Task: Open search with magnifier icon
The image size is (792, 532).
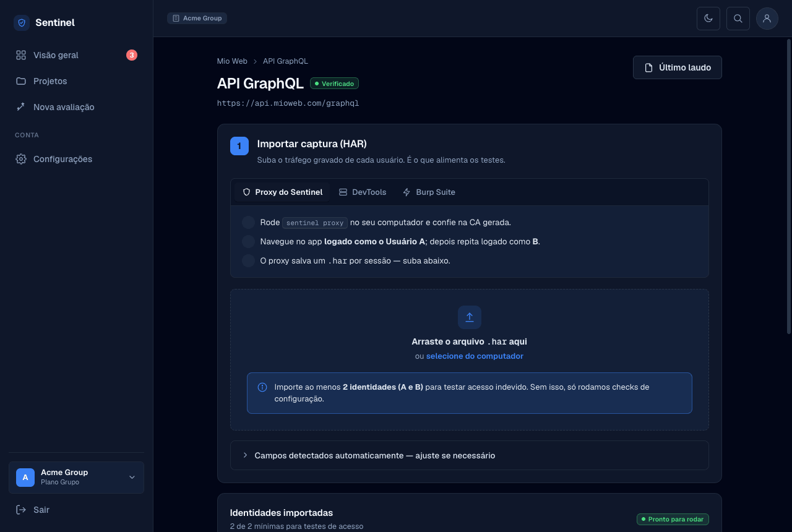Action: tap(738, 19)
